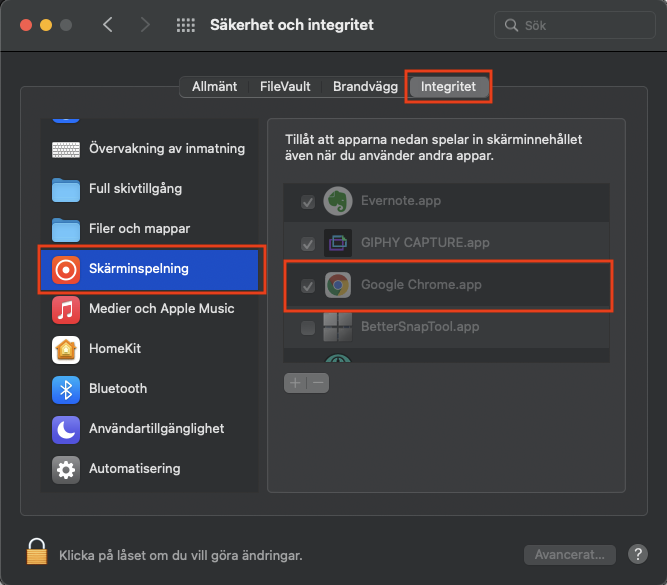Add an app with the plus button

pyautogui.click(x=295, y=383)
